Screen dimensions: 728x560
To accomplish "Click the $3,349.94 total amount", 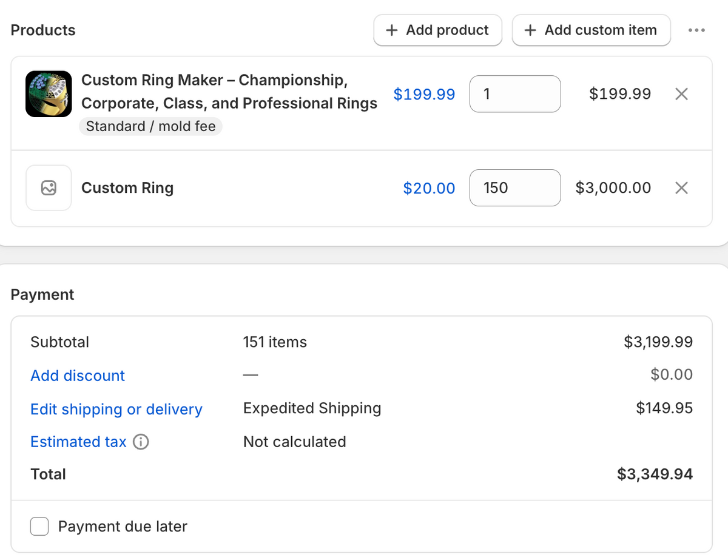I will coord(655,474).
